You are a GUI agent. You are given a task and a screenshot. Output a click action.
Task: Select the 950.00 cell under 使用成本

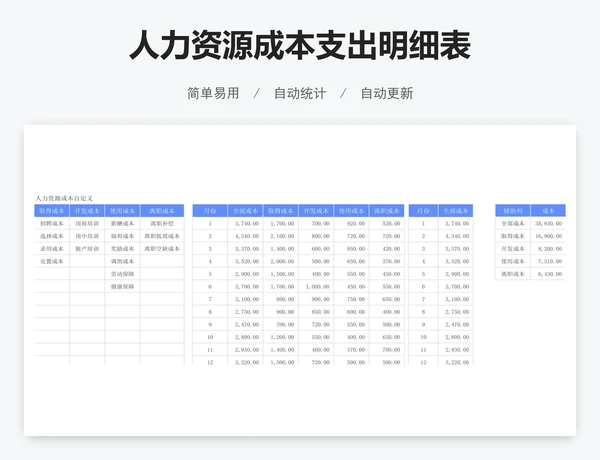[351, 249]
